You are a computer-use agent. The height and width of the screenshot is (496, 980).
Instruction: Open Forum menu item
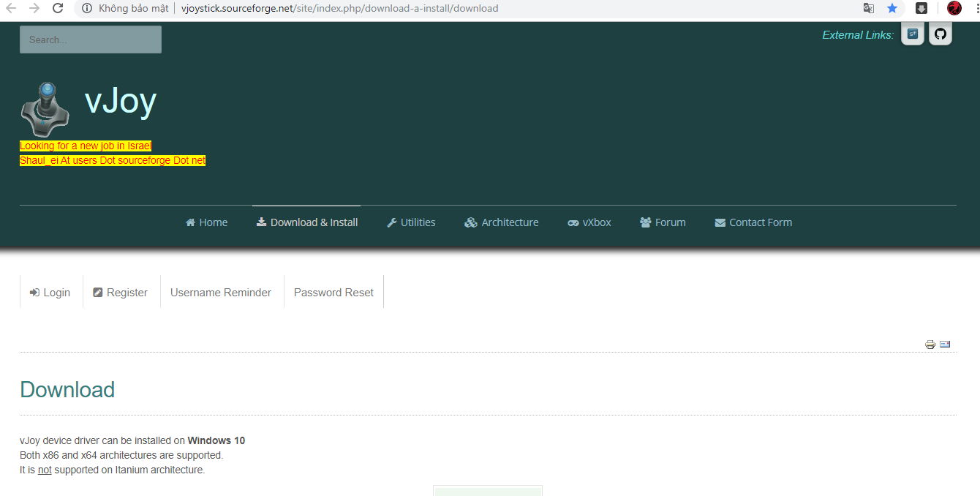click(663, 222)
